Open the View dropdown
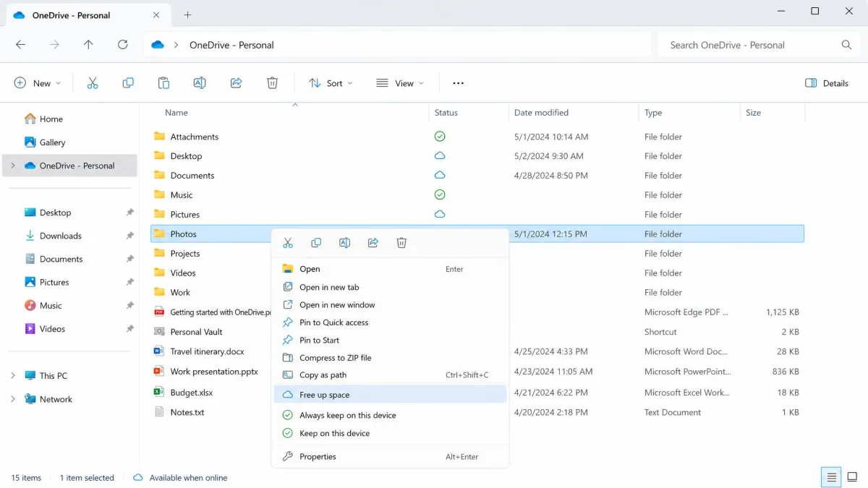868x488 pixels. coord(400,83)
